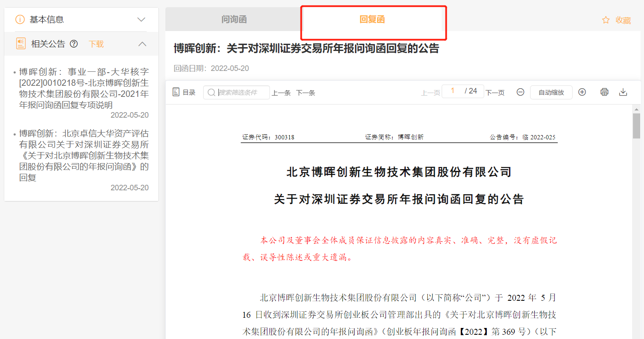Screen dimensions: 644x339
Task: Click 证券代码: 300318 in the document
Action: point(268,137)
